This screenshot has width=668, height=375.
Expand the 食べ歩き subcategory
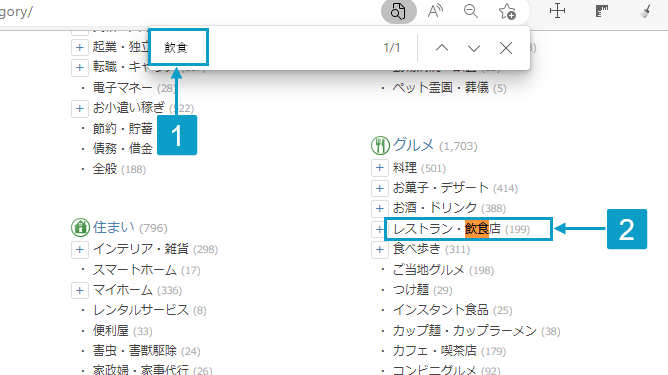coord(379,249)
